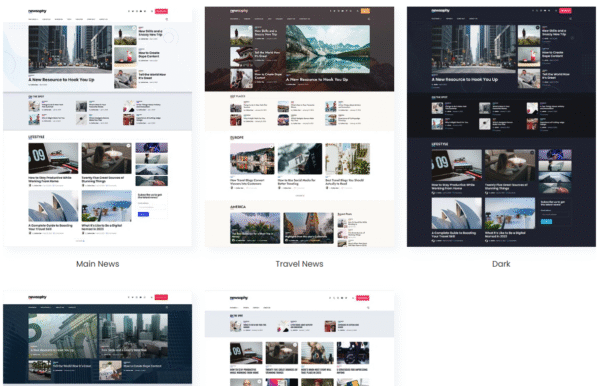This screenshot has width=600, height=386.
Task: Click red header button in navy blue preview
Action: (x=161, y=297)
